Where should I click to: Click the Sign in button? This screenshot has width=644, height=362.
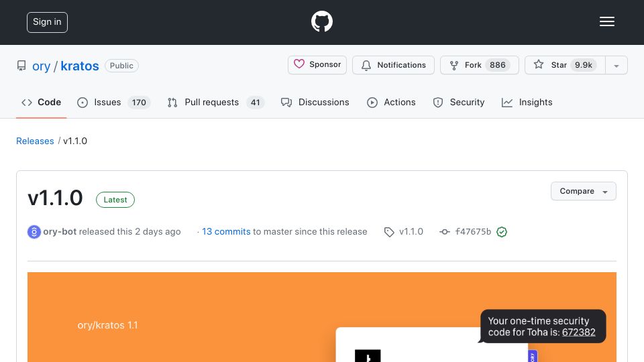click(x=47, y=22)
